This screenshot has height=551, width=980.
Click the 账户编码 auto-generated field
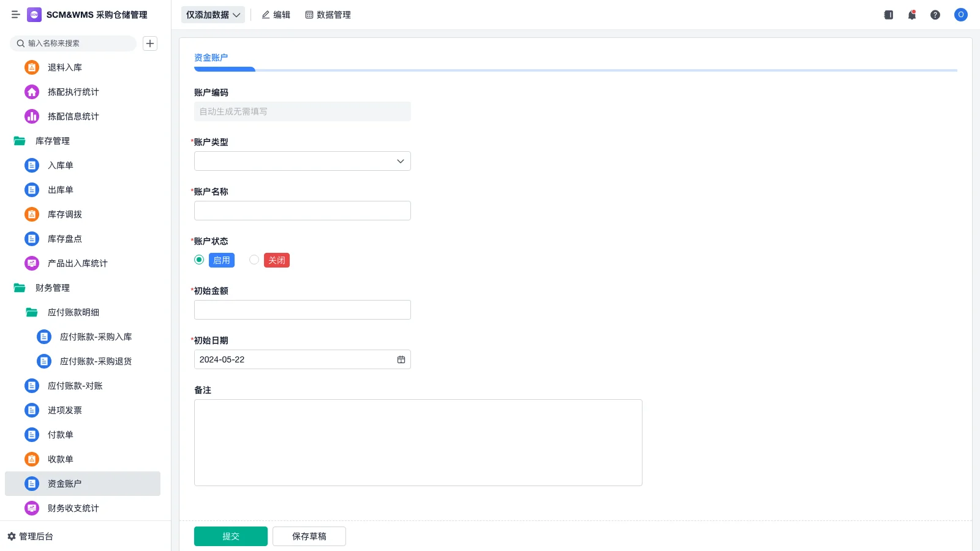pyautogui.click(x=303, y=111)
